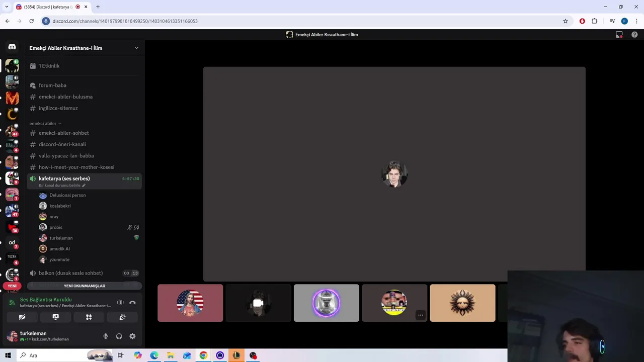Expand the server name dropdown chevron

click(x=136, y=48)
